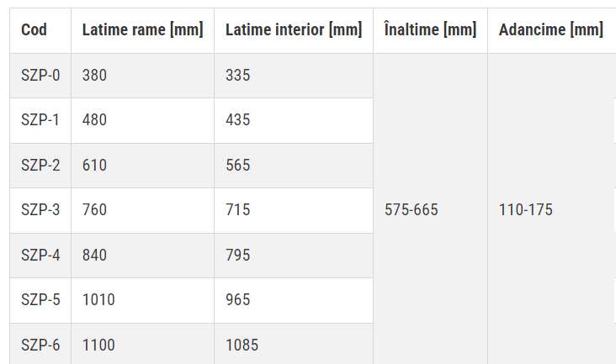Screen dimensions: 616x364
Task: Select the SZP-6 code cell
Action: tap(40, 345)
